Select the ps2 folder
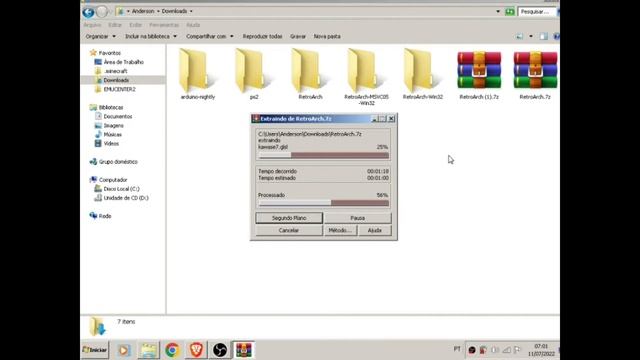This screenshot has width=640, height=360. coord(253,74)
